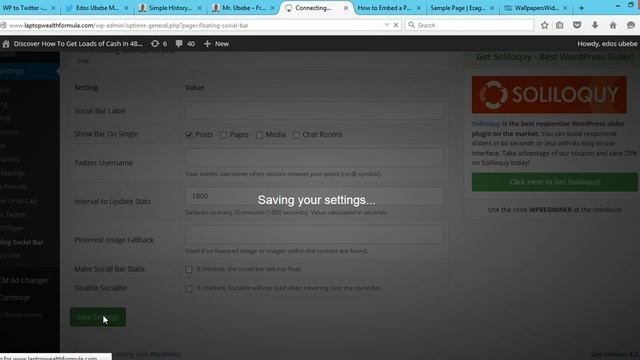Click the Interval to Update Stats field
Viewport: 640px width, 360px height.
(314, 196)
